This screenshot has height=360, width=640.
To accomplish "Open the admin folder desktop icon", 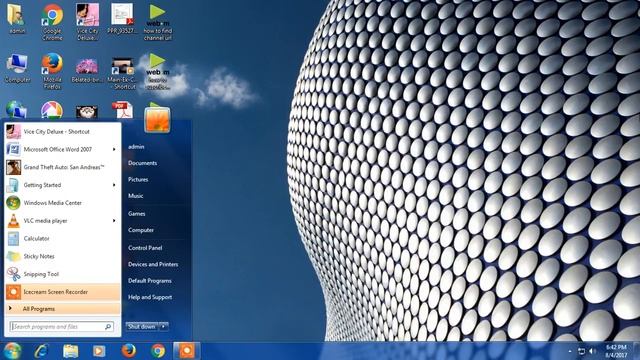I will click(x=16, y=18).
